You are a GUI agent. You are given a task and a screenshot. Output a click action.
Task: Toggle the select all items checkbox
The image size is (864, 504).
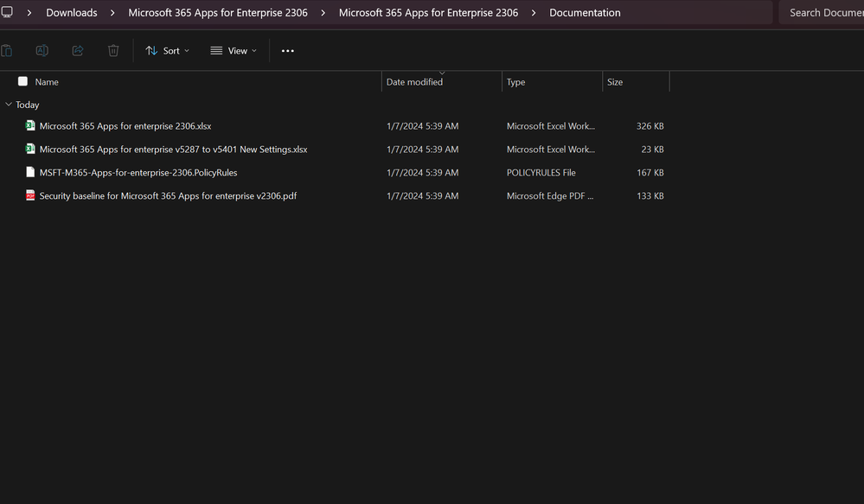22,82
